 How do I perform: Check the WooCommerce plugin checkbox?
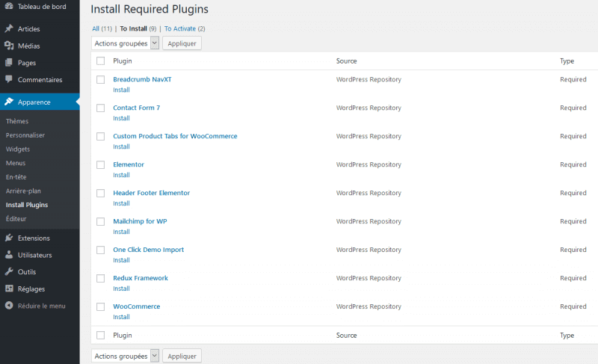coord(101,307)
